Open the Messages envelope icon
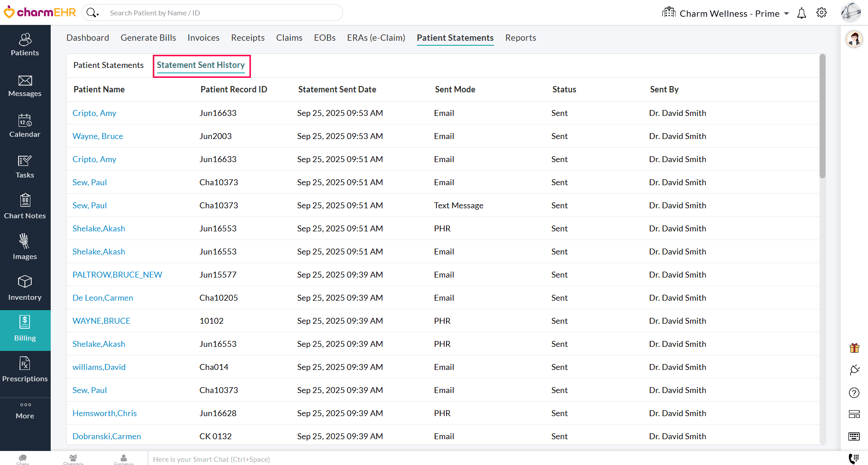This screenshot has height=465, width=868. pos(25,86)
